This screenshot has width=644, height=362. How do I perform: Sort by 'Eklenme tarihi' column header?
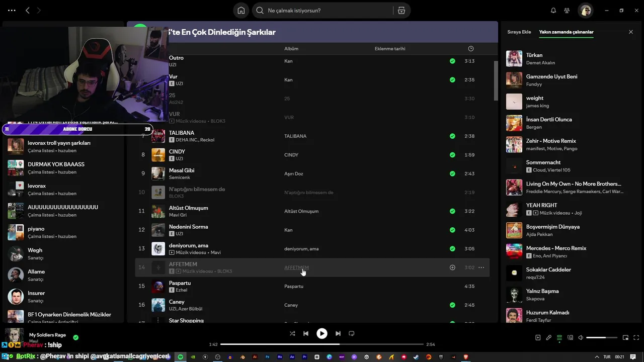point(390,49)
